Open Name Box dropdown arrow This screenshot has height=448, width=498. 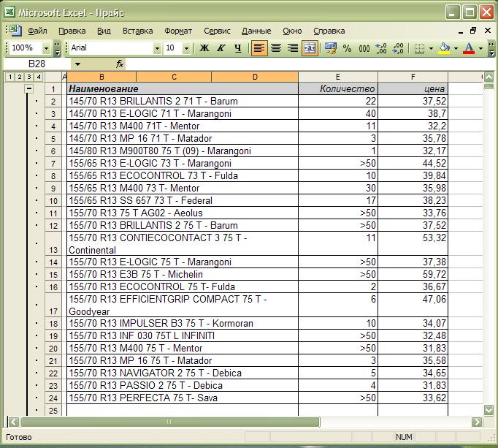[77, 64]
